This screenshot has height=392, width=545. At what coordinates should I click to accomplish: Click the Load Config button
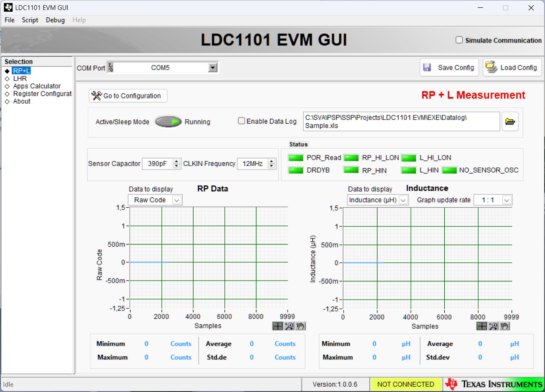coord(512,68)
